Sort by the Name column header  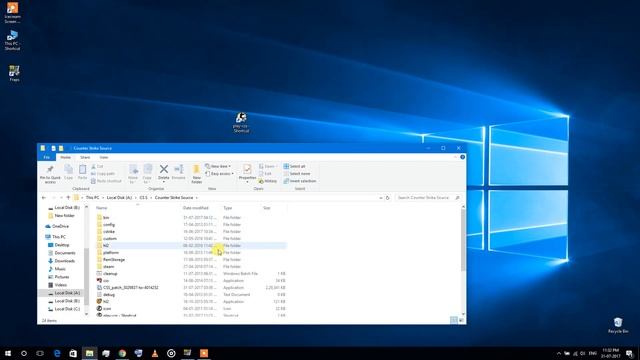[102, 208]
